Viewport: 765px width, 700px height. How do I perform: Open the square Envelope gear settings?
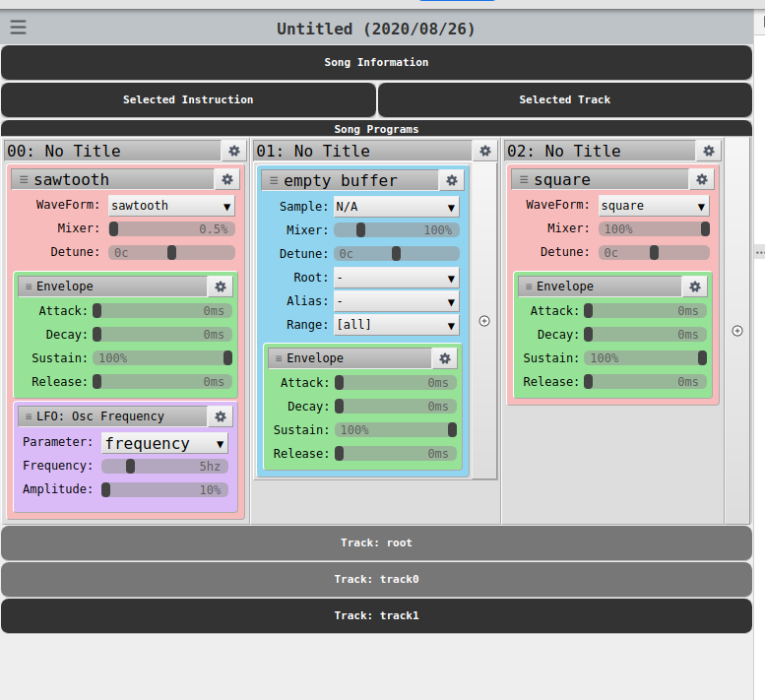[x=695, y=286]
